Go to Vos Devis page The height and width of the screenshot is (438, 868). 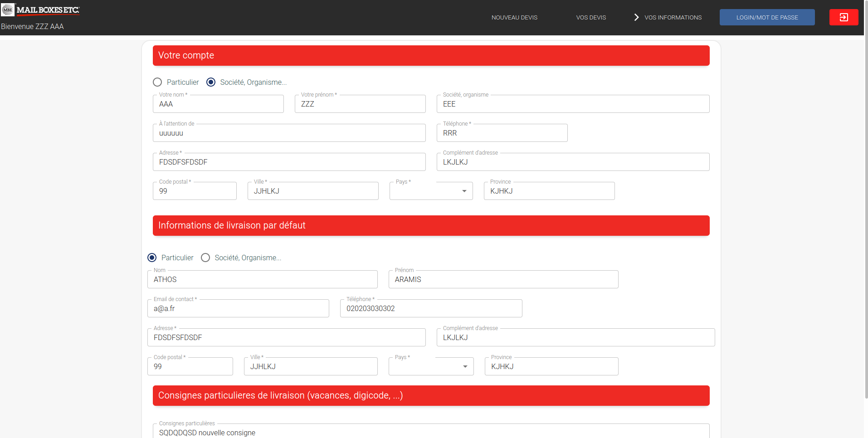tap(591, 17)
